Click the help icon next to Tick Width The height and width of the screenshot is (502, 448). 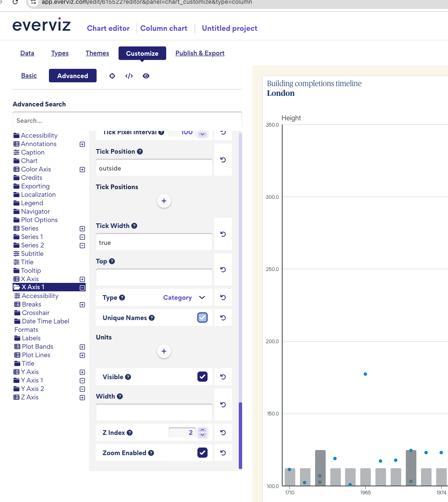click(134, 226)
